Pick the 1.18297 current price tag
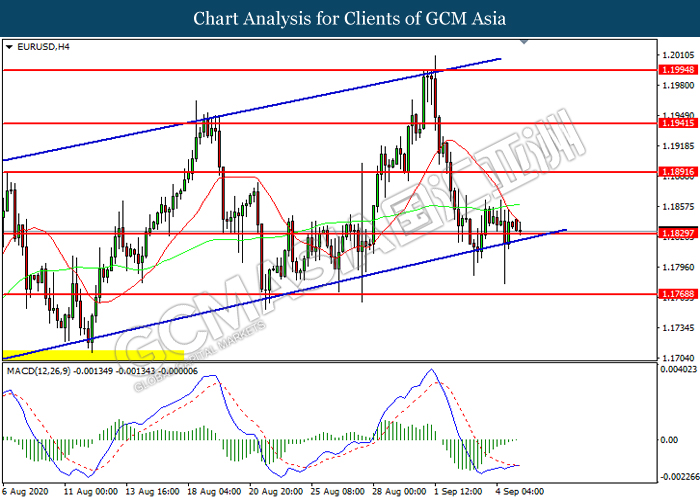 (671, 232)
